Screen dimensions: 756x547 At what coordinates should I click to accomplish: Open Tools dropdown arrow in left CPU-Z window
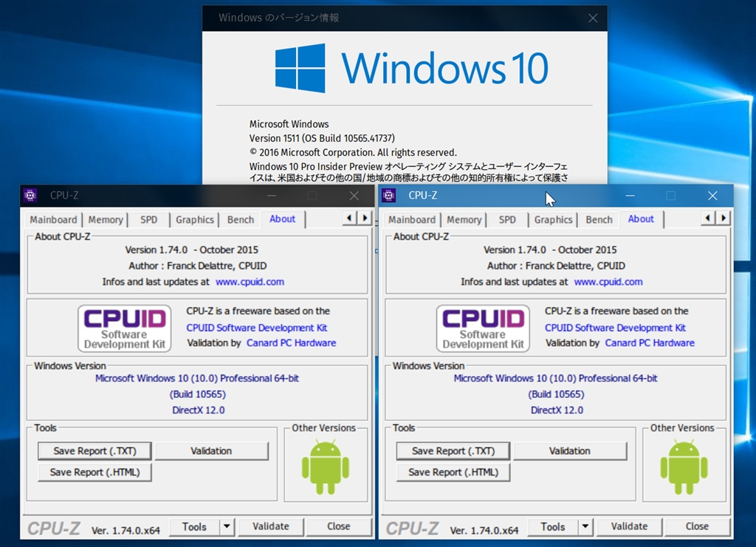[227, 526]
